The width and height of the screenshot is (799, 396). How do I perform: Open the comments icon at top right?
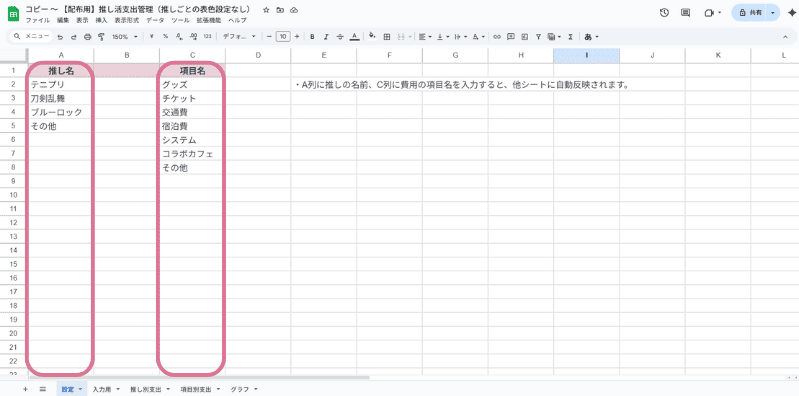tap(685, 13)
